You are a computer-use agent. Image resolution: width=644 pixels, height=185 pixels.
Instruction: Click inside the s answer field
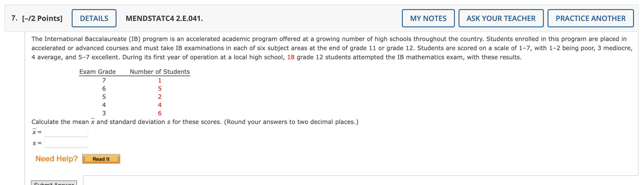point(66,143)
